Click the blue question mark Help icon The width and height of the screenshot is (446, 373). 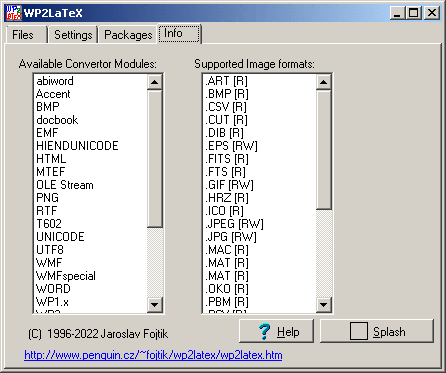[265, 331]
